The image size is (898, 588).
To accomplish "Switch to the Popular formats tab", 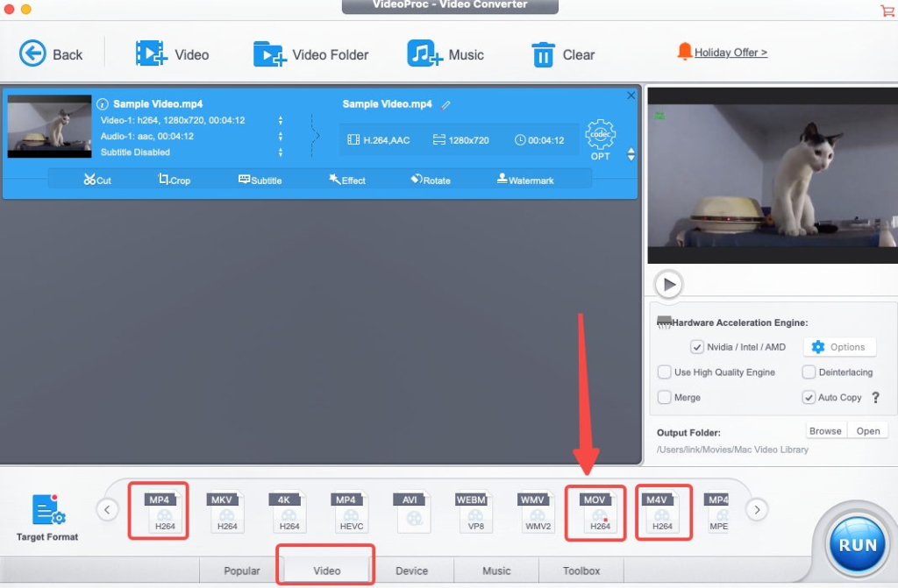I will click(241, 570).
